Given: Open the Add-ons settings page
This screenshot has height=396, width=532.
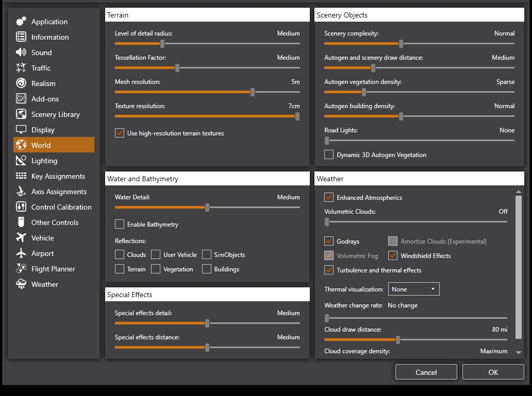Looking at the screenshot, I should click(21, 99).
